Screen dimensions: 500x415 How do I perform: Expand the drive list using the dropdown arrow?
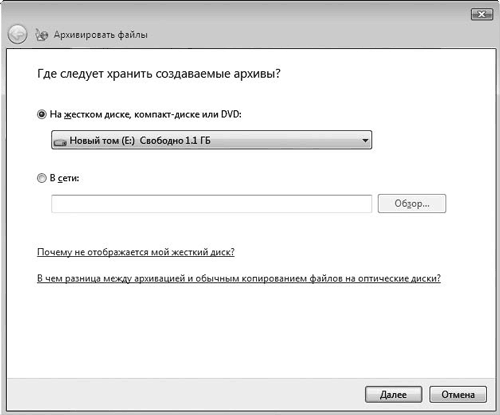pos(365,140)
